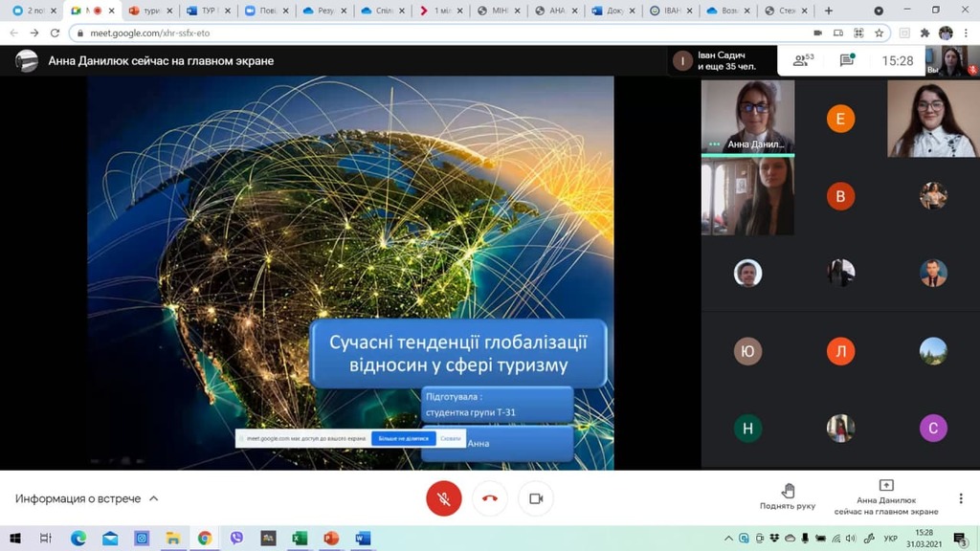Bookmark this page with the star icon

[x=880, y=33]
